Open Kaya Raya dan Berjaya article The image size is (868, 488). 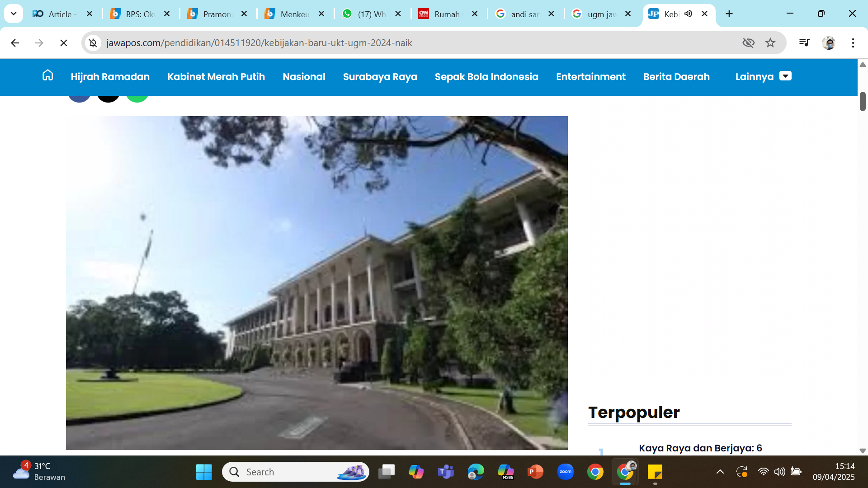(x=700, y=448)
